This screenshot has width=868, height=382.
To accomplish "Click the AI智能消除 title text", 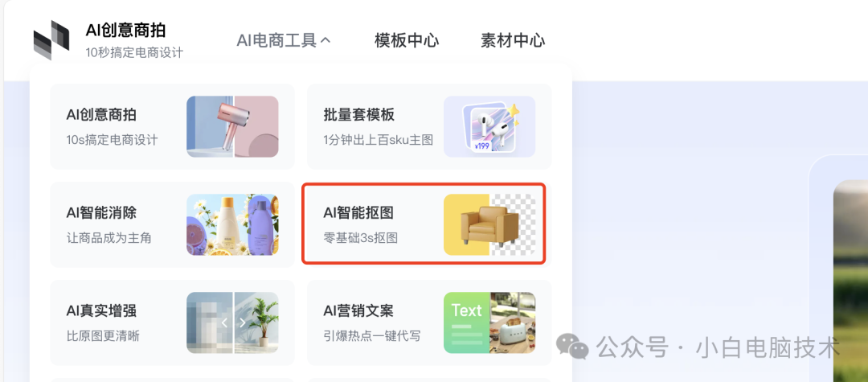I will pos(101,212).
